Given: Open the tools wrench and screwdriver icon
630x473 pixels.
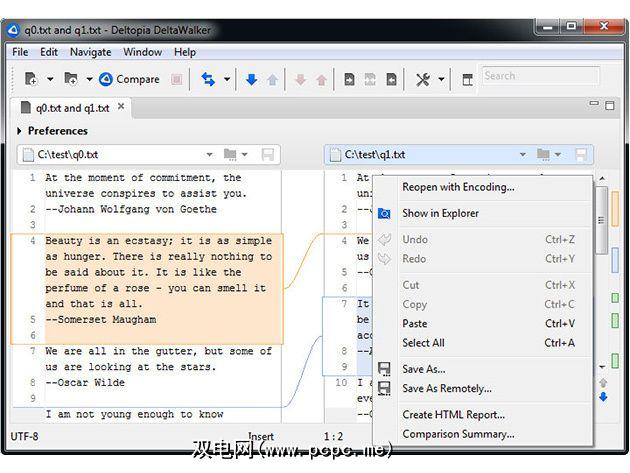Looking at the screenshot, I should tap(423, 80).
